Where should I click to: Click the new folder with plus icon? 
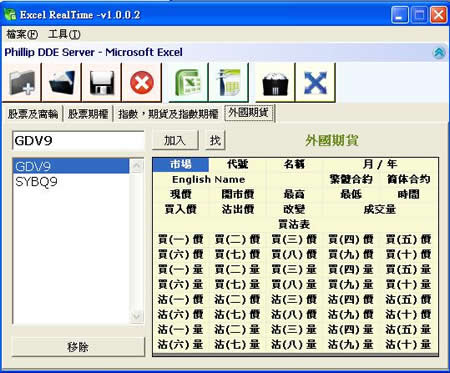point(22,82)
